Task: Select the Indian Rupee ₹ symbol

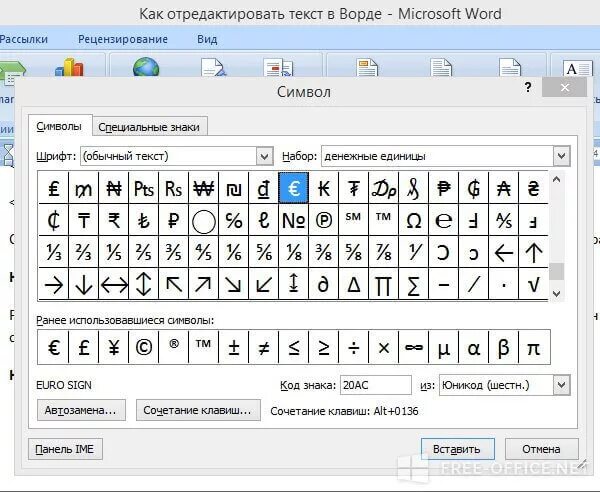Action: tap(114, 220)
